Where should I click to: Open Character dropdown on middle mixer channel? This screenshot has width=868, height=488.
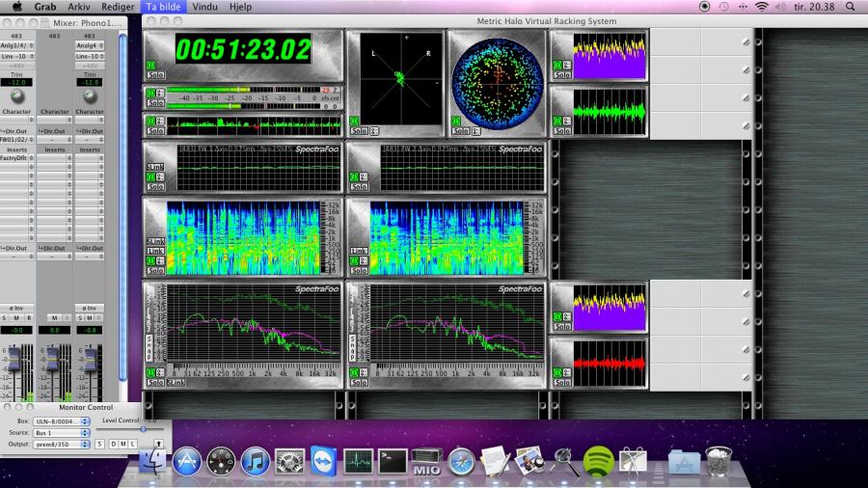click(x=54, y=120)
